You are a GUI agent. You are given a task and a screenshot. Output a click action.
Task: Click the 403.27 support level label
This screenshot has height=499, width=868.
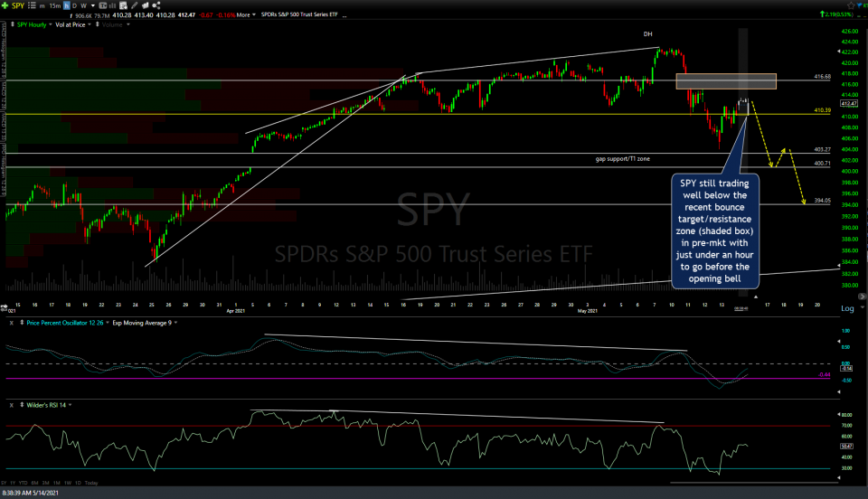(x=822, y=149)
